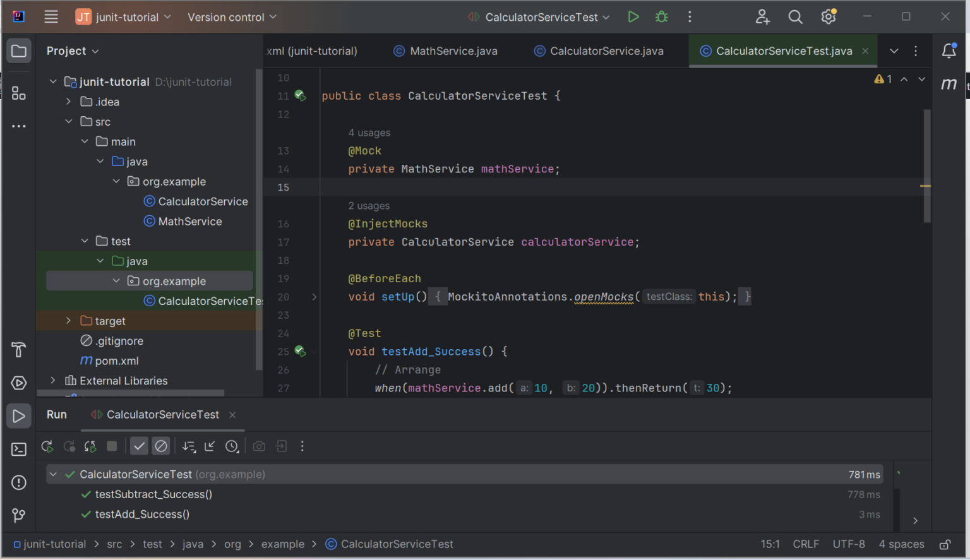This screenshot has height=560, width=970.
Task: Run tests with the green play button
Action: point(633,17)
